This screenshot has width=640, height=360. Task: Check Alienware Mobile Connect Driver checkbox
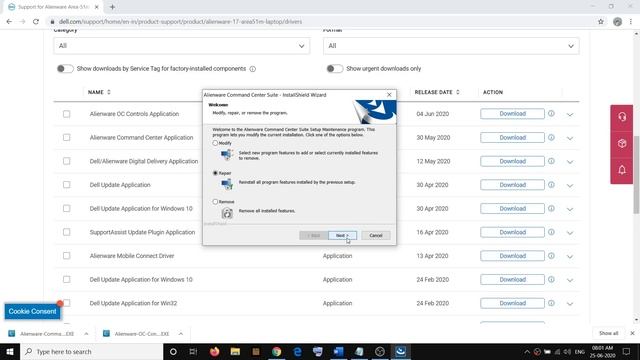[x=67, y=256]
